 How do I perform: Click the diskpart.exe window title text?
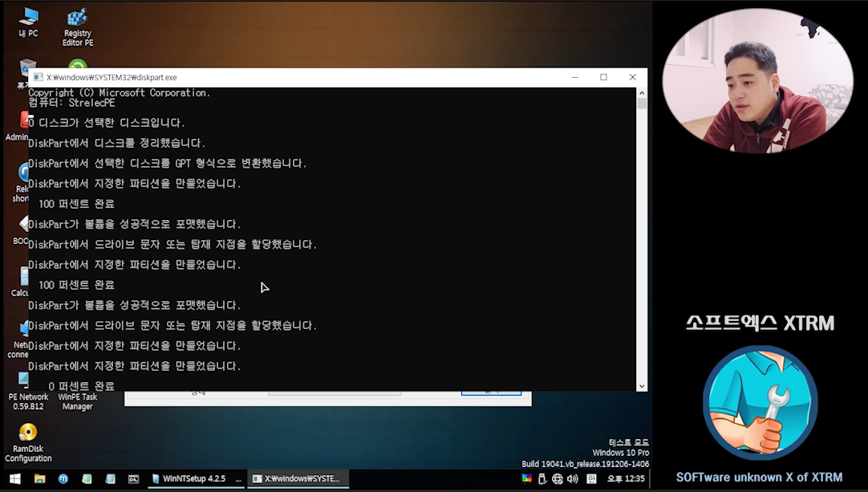pyautogui.click(x=112, y=78)
